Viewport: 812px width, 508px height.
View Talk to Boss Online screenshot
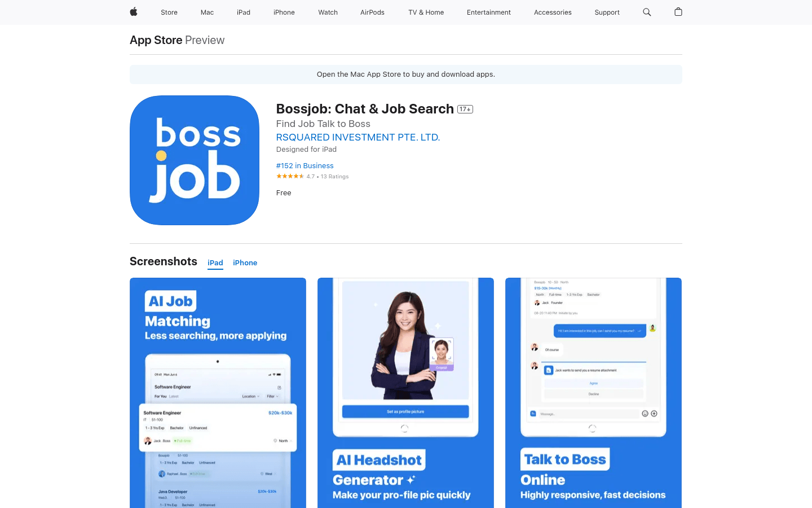click(x=593, y=393)
